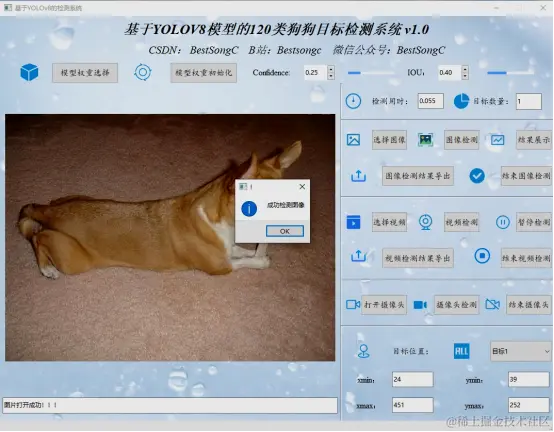Click the outline camera icon beside 打开摄像头
Viewport: 554px width, 432px height.
pos(353,304)
